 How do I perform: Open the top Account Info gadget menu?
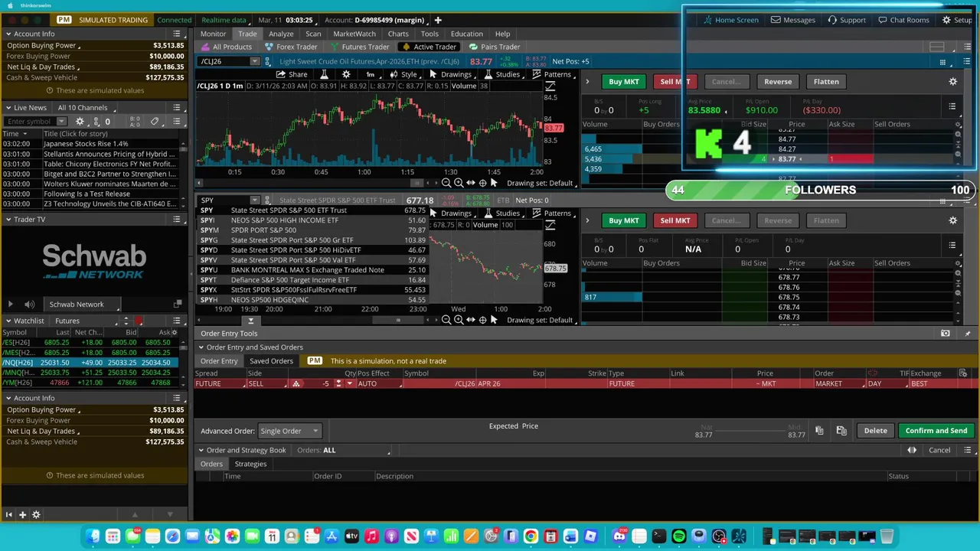coord(177,34)
